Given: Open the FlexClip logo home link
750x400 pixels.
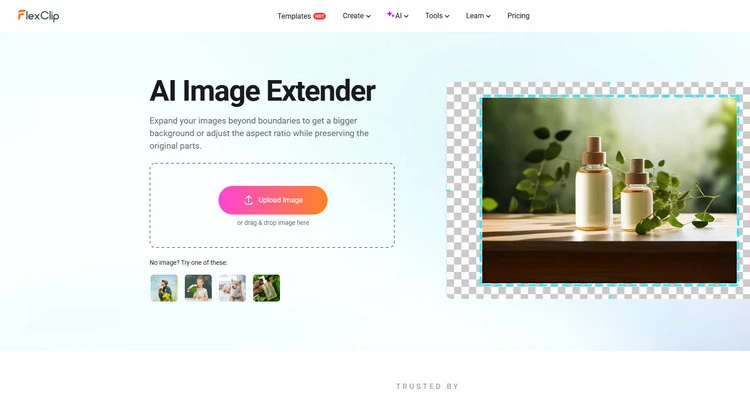Looking at the screenshot, I should (38, 15).
